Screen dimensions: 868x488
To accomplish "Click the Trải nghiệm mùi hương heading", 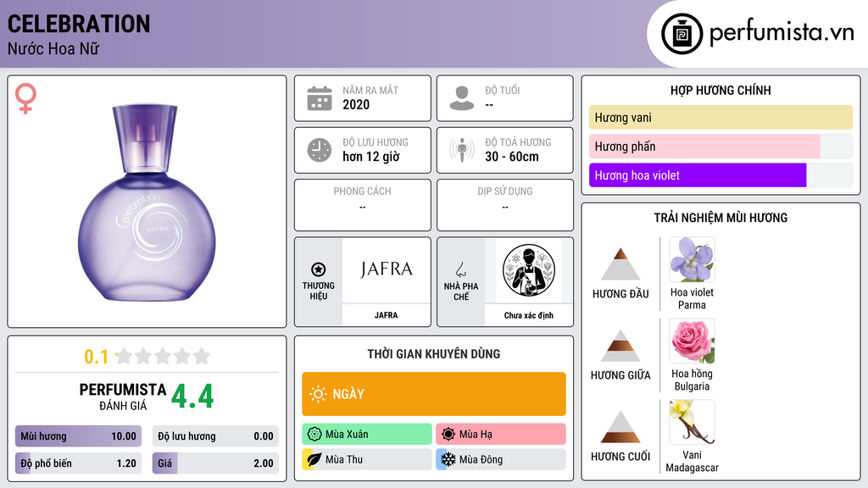I will tap(721, 218).
